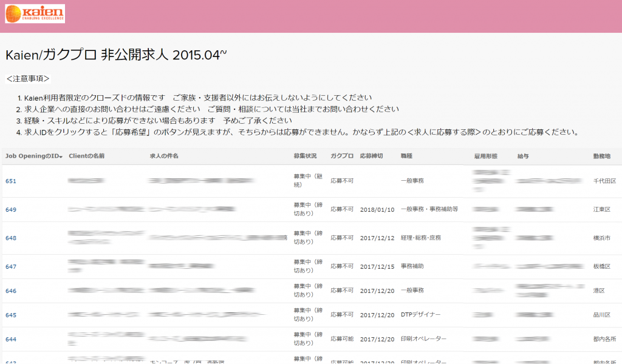Open job opening 646

click(11, 291)
